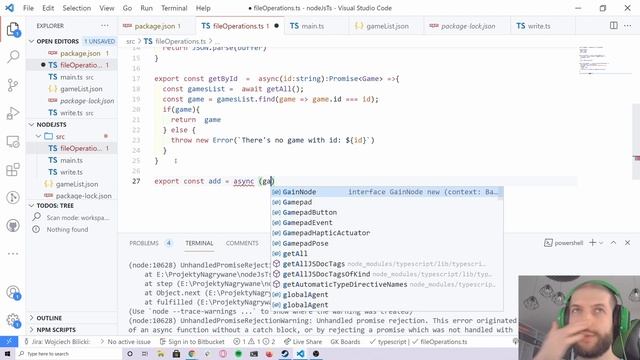Open write.ts in src folder tree
The height and width of the screenshot is (360, 640).
[x=71, y=172]
